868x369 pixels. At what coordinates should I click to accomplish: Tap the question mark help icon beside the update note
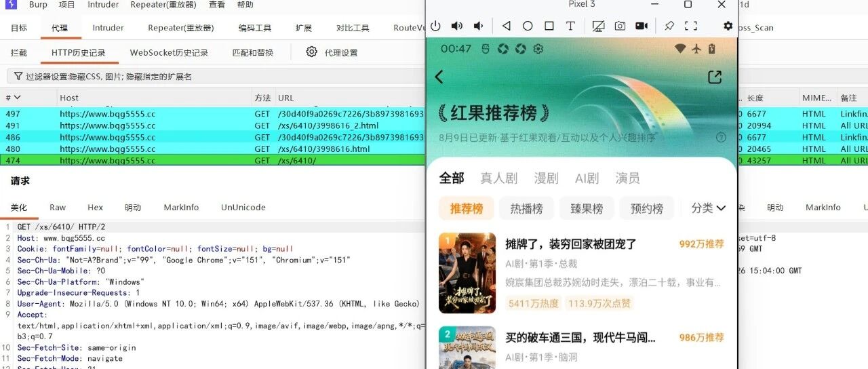(x=721, y=137)
